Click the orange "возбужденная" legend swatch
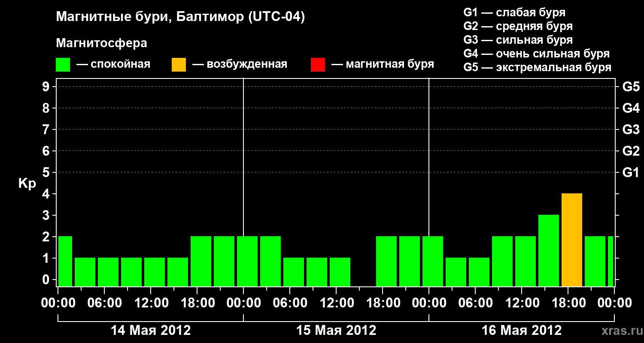Screen dimensions: 644x343 click(179, 65)
